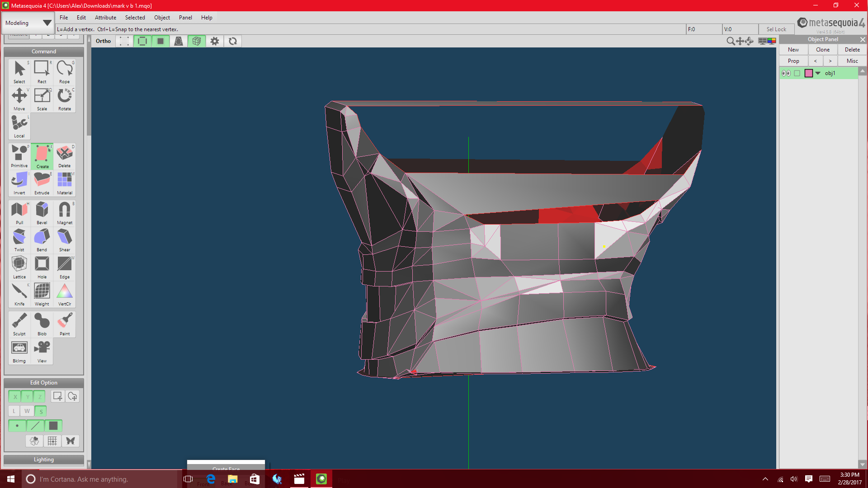
Task: Click the pink obj1 color swatch
Action: (809, 73)
